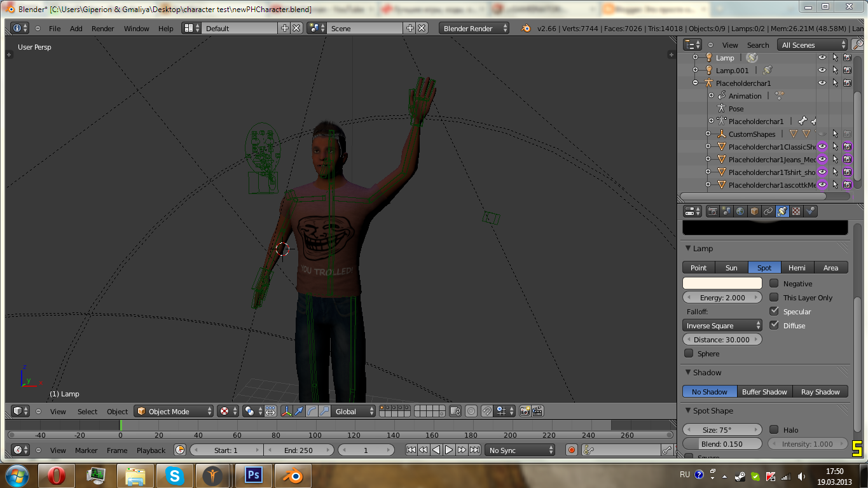
Task: Enable the Halo checkbox in Spot Shape
Action: click(x=774, y=429)
